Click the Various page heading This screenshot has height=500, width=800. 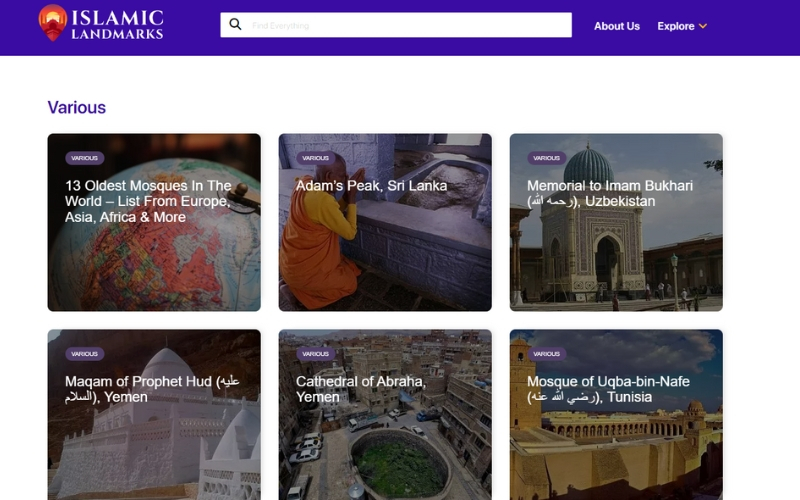click(77, 108)
